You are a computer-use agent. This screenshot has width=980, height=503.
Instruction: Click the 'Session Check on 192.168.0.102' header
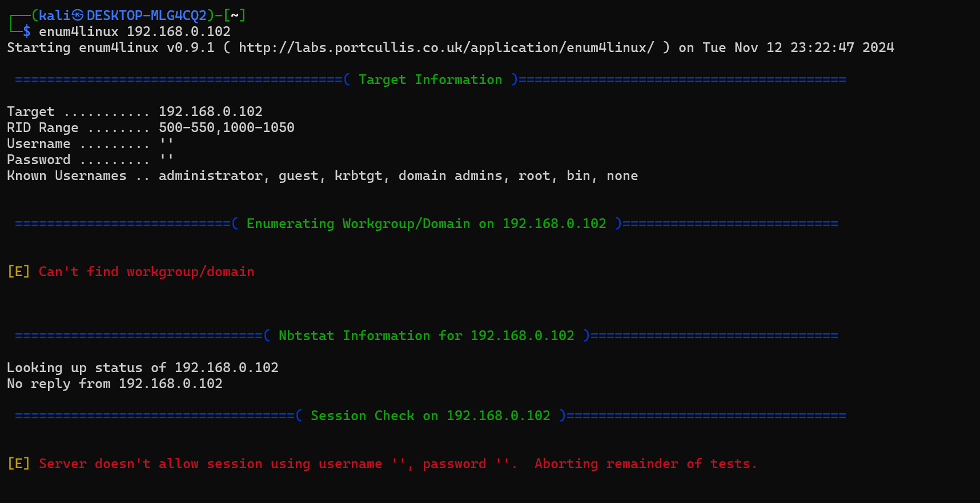[x=431, y=416]
